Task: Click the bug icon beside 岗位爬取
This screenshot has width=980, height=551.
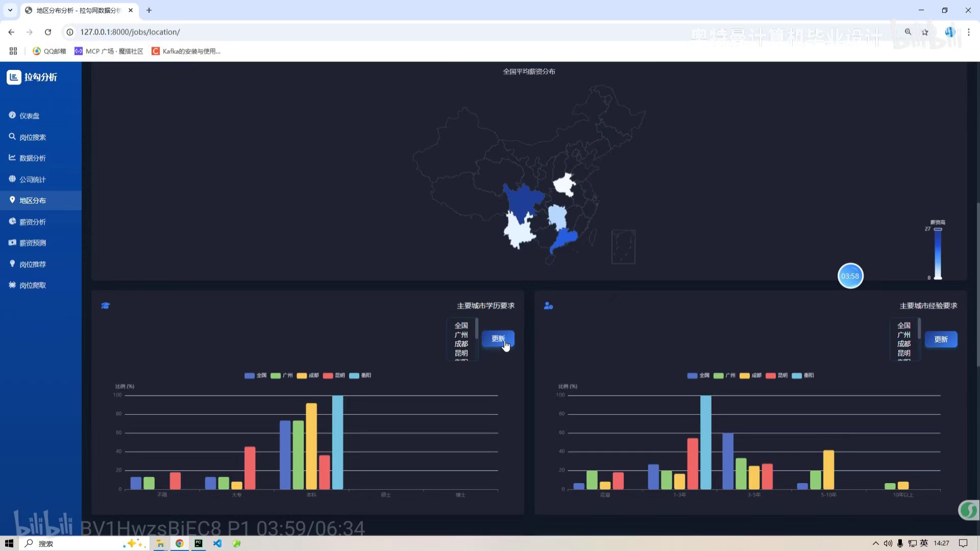Action: 12,285
